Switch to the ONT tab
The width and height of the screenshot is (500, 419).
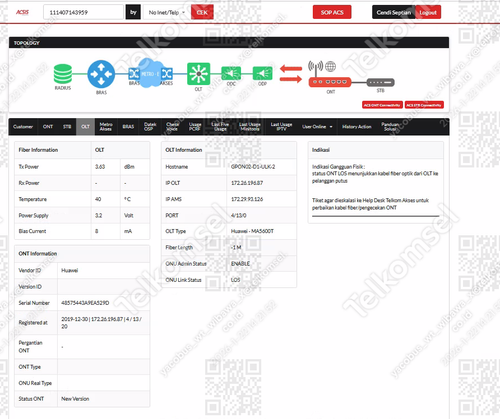click(x=48, y=127)
